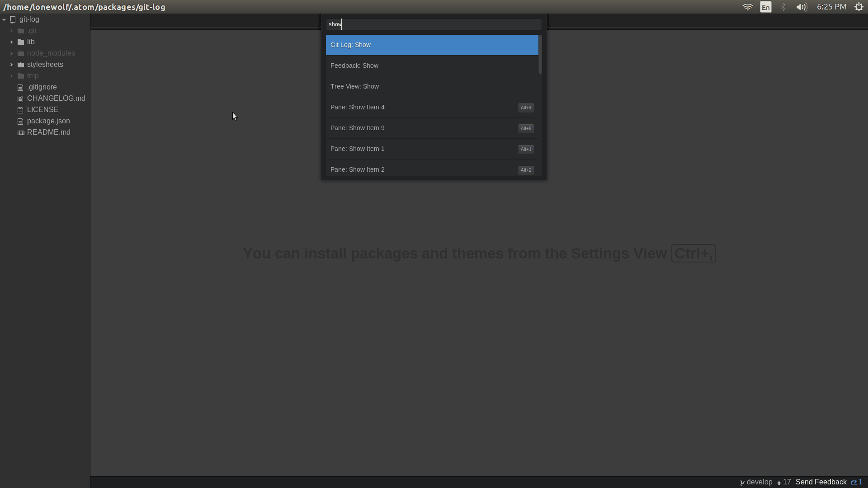Click the git-log repository icon
This screenshot has height=488, width=868.
(13, 19)
